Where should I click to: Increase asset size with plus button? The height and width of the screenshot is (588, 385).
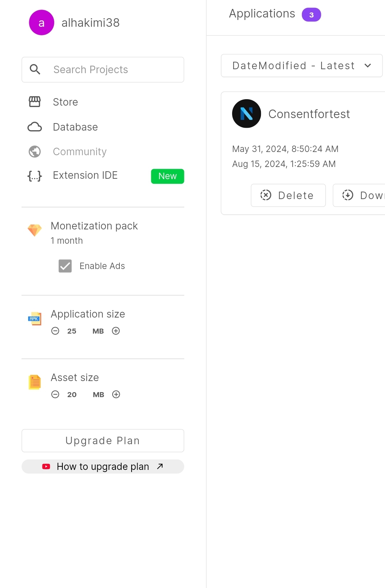point(116,394)
